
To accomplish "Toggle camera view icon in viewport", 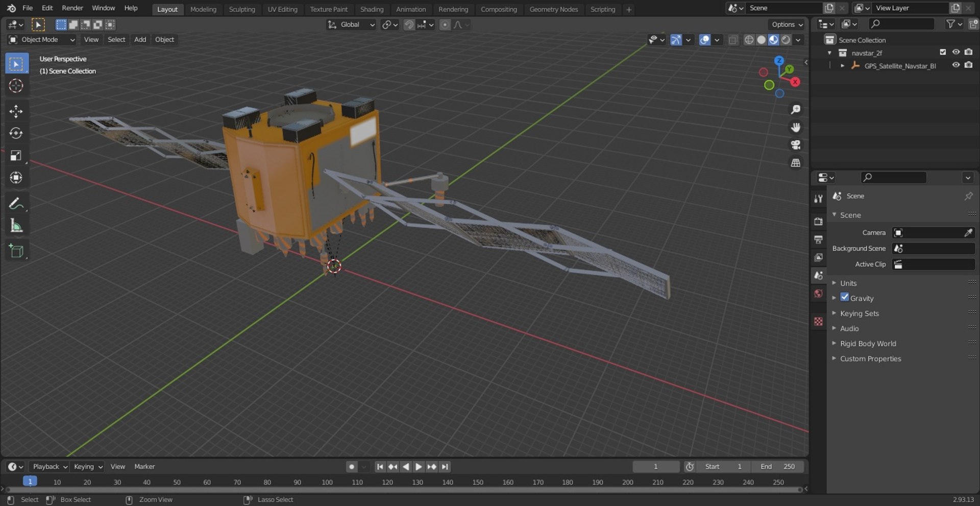I will [x=795, y=145].
